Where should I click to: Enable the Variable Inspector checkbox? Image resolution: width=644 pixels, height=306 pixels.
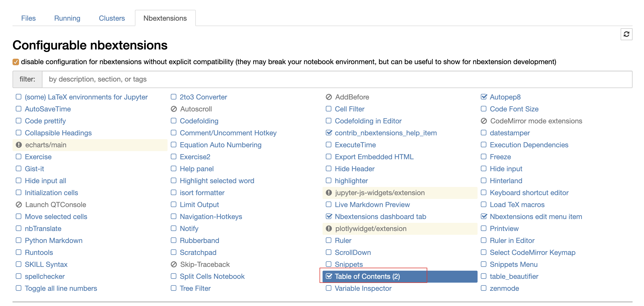[329, 288]
